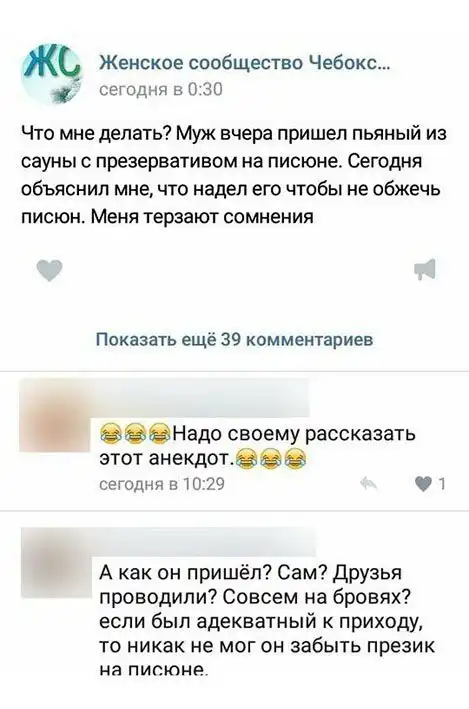The width and height of the screenshot is (469, 709).
Task: Tap reply arrow on the 10:29 comment
Action: pos(369,484)
